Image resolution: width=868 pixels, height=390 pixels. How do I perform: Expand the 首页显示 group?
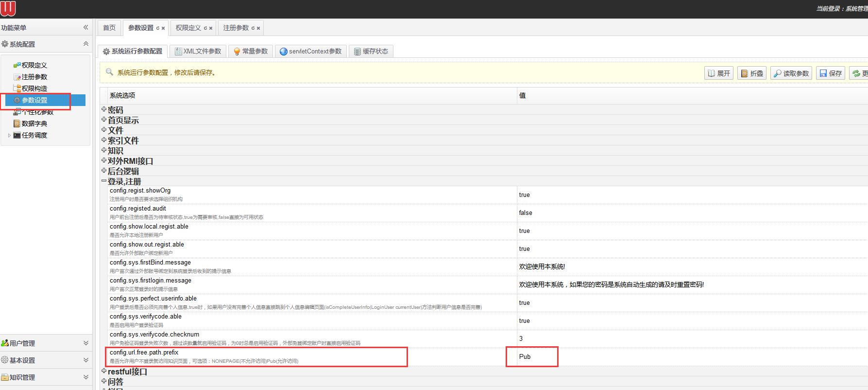(x=104, y=119)
